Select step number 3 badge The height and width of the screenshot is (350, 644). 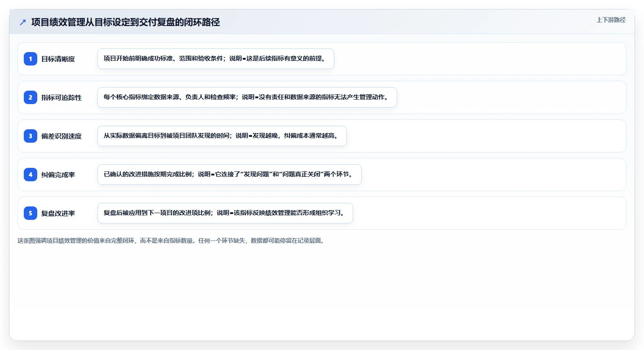click(31, 136)
